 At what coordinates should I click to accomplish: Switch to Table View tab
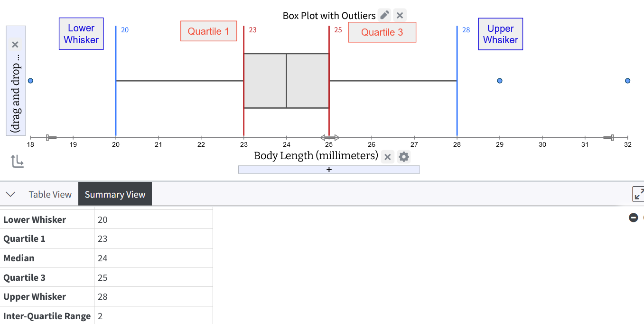[x=50, y=194]
